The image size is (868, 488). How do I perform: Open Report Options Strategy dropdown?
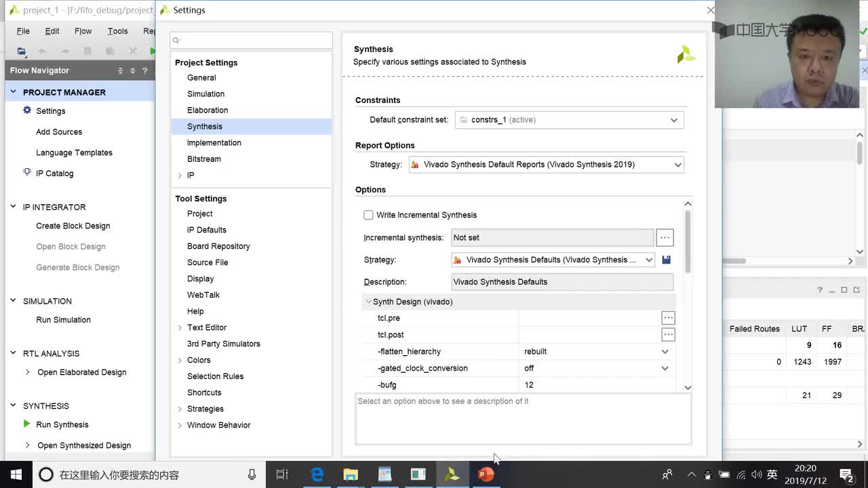click(677, 165)
